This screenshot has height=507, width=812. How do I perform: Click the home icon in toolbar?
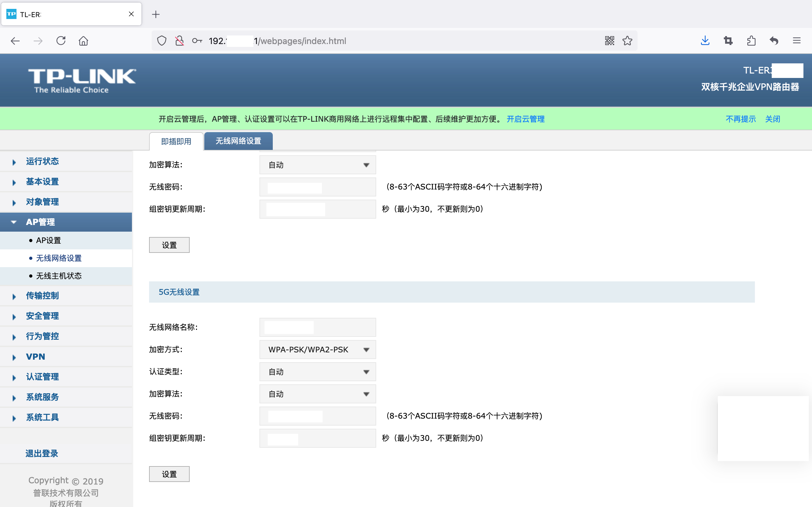point(83,41)
